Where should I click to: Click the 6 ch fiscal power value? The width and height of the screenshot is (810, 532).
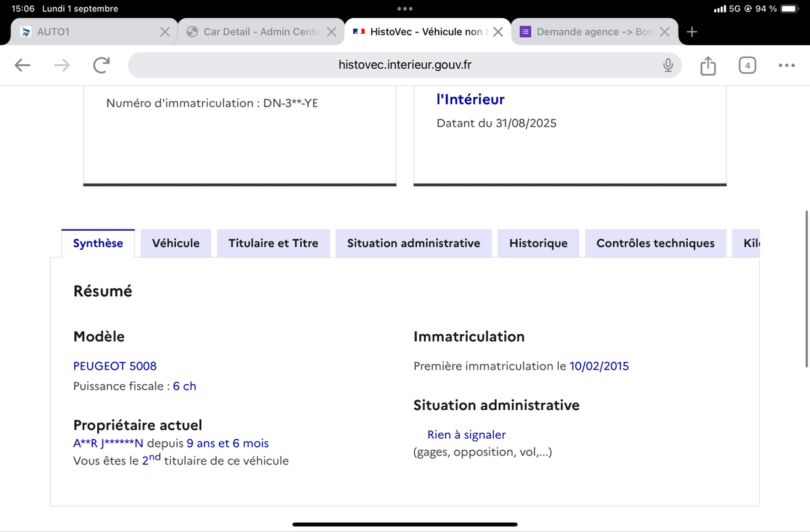[184, 386]
